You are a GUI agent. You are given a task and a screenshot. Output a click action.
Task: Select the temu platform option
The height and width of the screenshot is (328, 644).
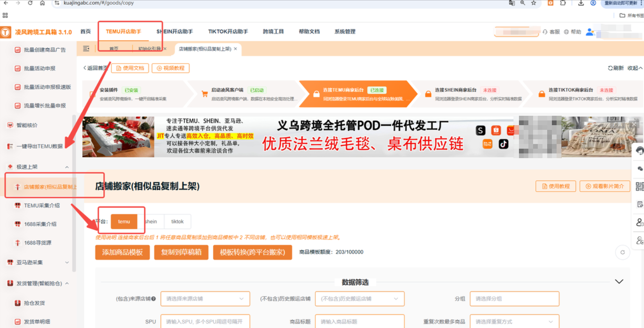124,221
